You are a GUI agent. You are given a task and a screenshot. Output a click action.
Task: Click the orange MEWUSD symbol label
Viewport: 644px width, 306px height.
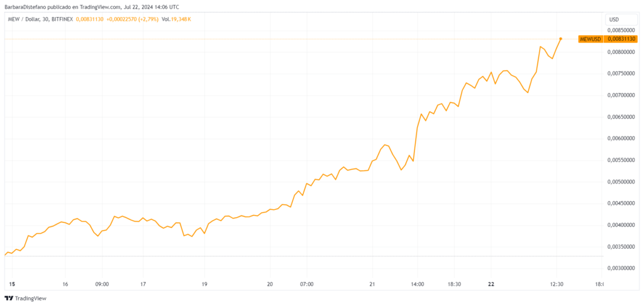pyautogui.click(x=591, y=39)
